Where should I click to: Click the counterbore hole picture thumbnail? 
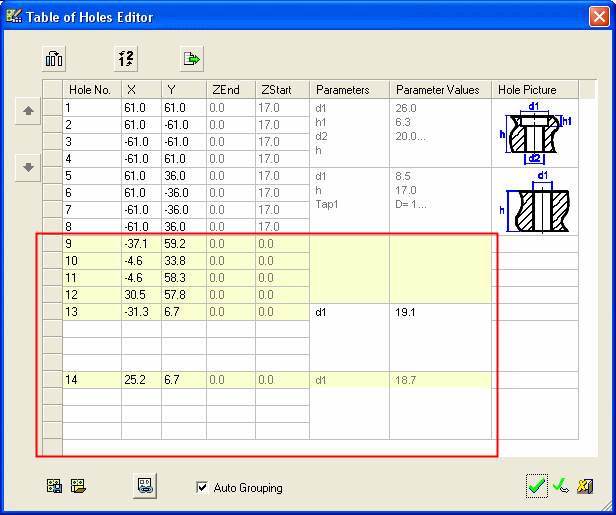(x=535, y=131)
